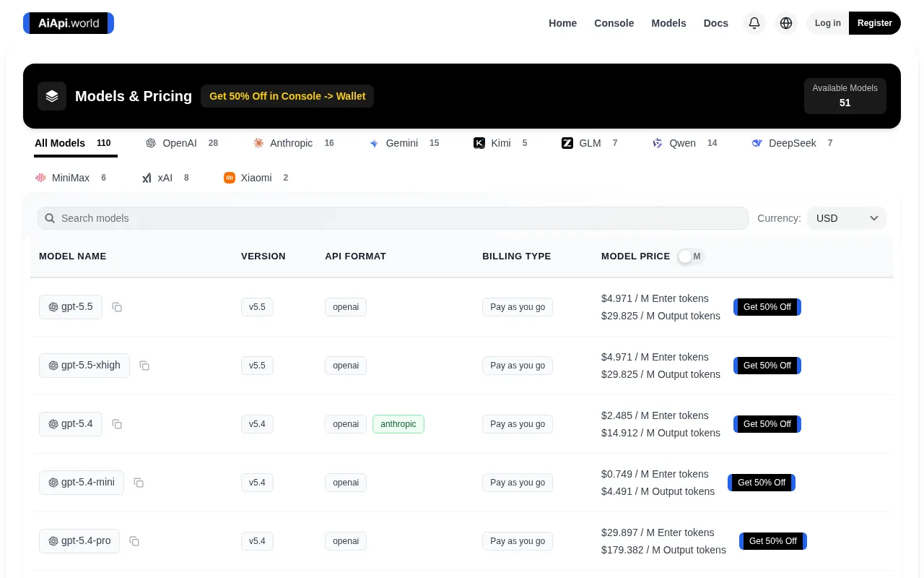Click the Register button
The width and height of the screenshot is (924, 578).
click(875, 23)
